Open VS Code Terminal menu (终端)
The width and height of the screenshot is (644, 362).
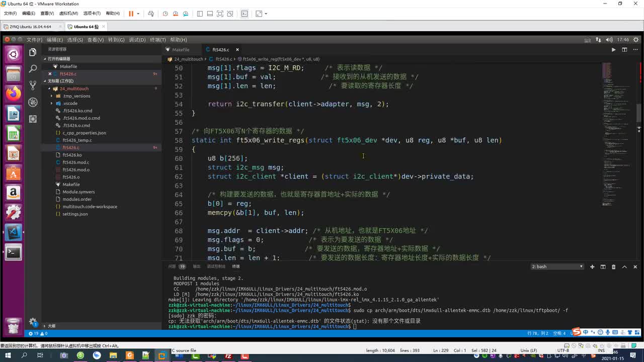click(x=157, y=40)
